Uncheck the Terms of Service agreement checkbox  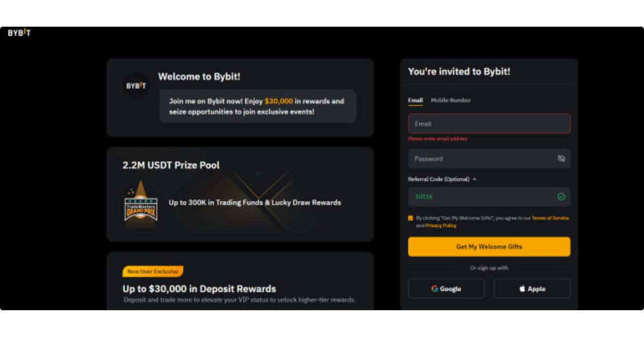(411, 218)
